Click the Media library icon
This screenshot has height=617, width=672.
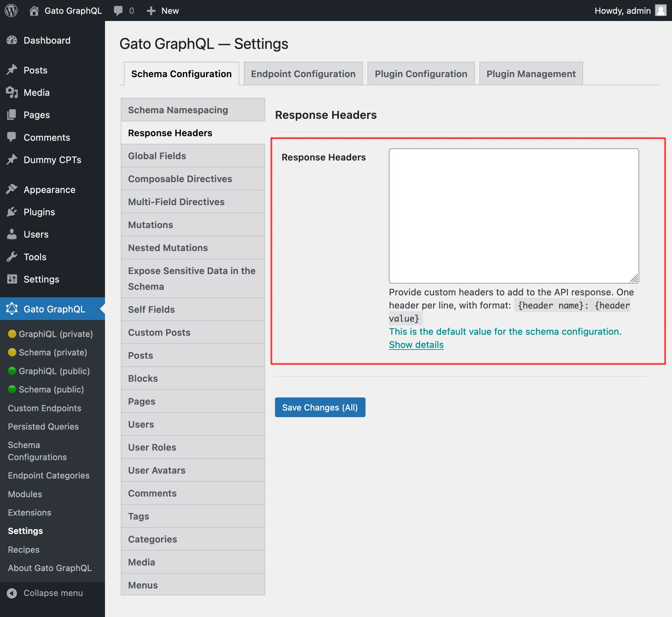(12, 93)
